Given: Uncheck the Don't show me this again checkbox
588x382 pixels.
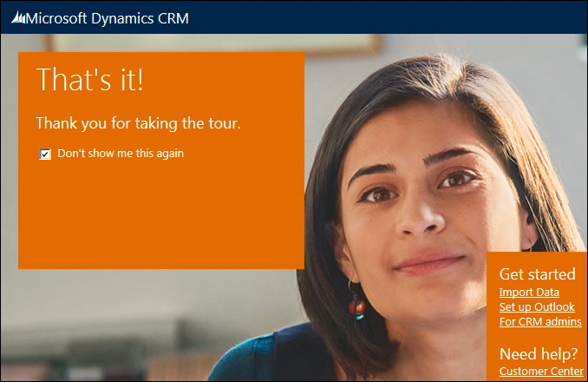Looking at the screenshot, I should click(x=45, y=154).
